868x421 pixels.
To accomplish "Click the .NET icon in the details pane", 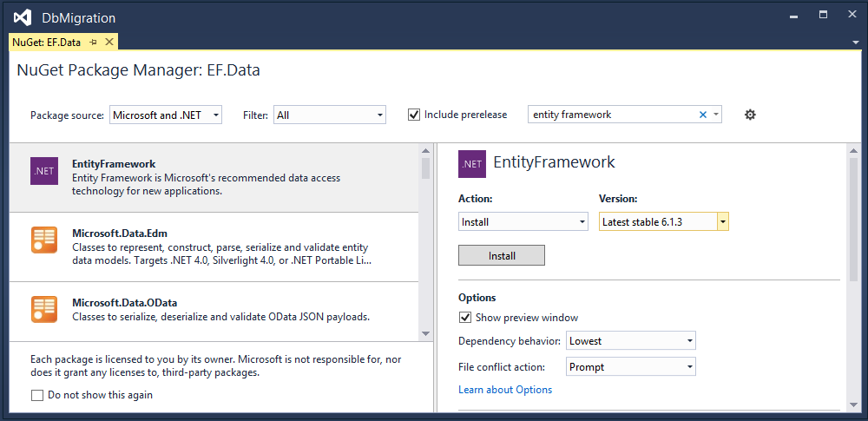I will point(472,164).
